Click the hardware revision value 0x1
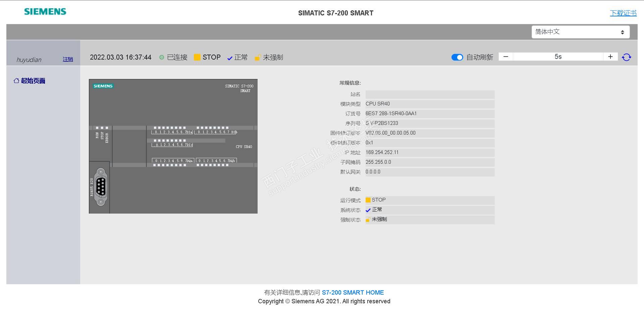 tap(369, 143)
